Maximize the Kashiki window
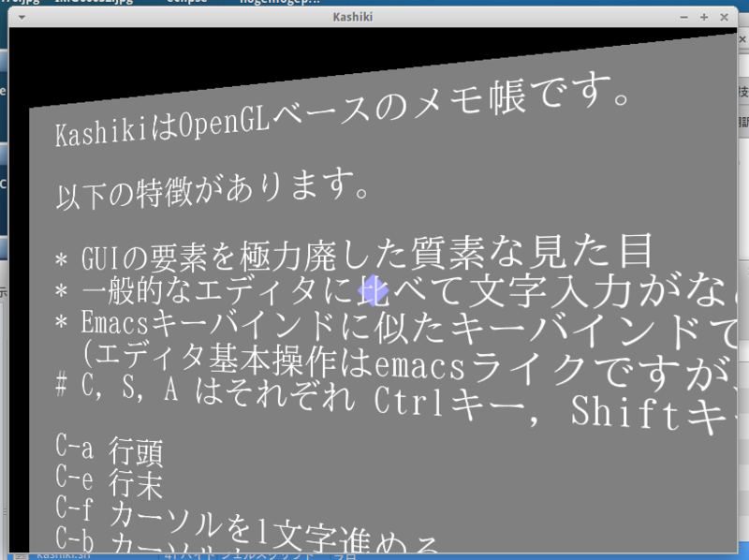This screenshot has width=749, height=560. 704,17
